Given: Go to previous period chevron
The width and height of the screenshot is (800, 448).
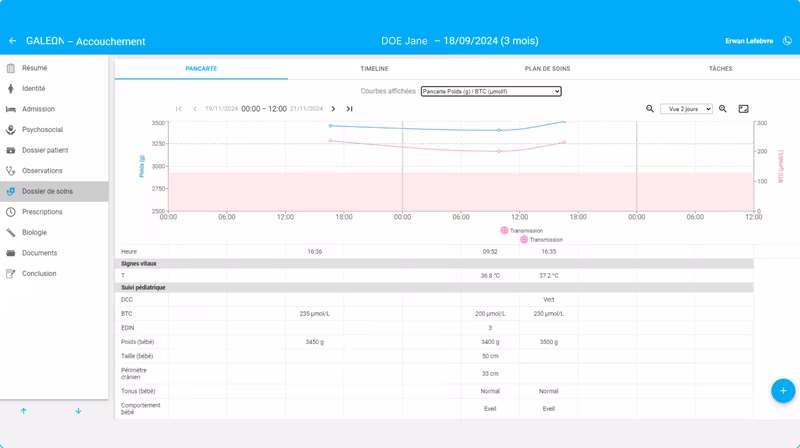Looking at the screenshot, I should coord(195,109).
